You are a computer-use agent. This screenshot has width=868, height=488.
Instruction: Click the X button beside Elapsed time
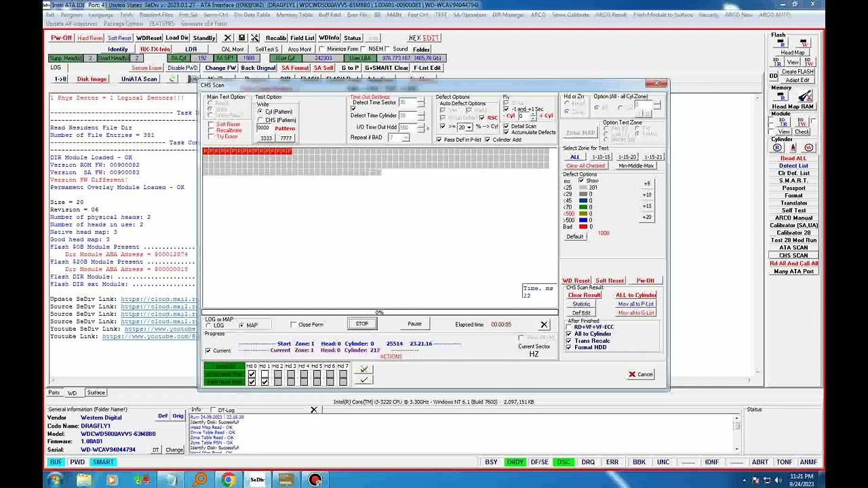click(x=543, y=325)
